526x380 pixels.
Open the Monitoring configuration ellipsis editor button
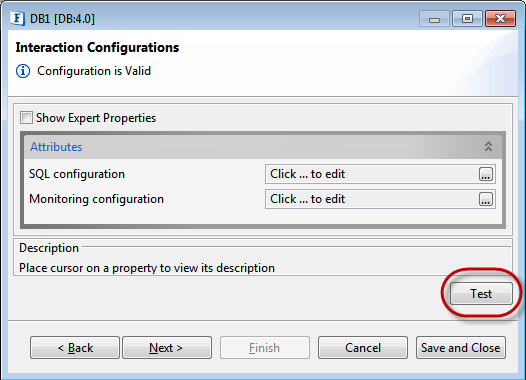(x=485, y=199)
